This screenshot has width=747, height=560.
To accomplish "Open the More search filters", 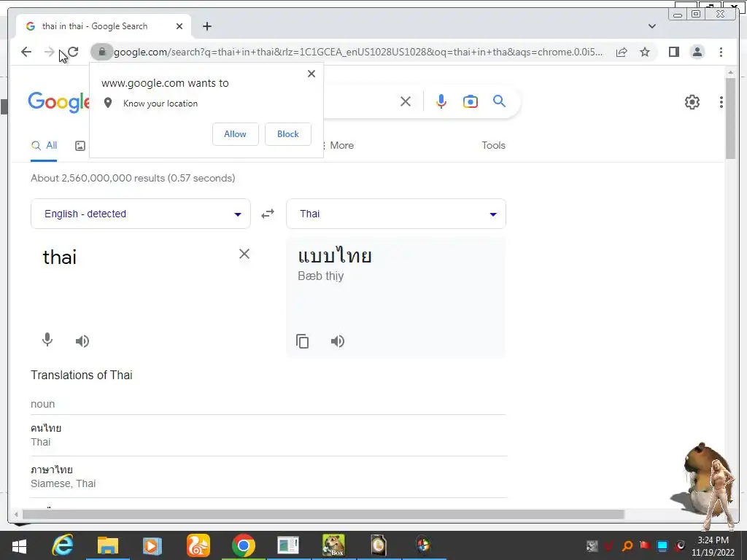I will [338, 145].
